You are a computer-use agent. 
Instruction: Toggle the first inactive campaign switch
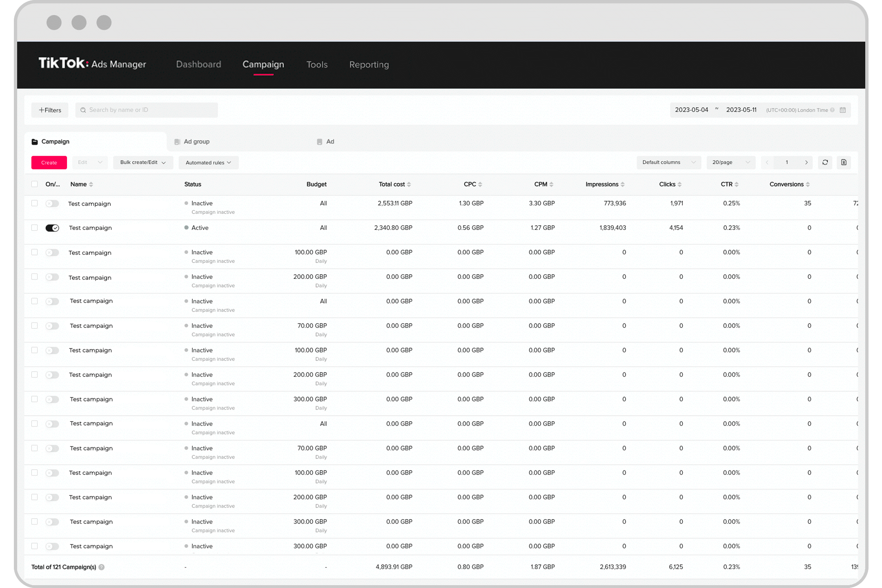click(53, 203)
